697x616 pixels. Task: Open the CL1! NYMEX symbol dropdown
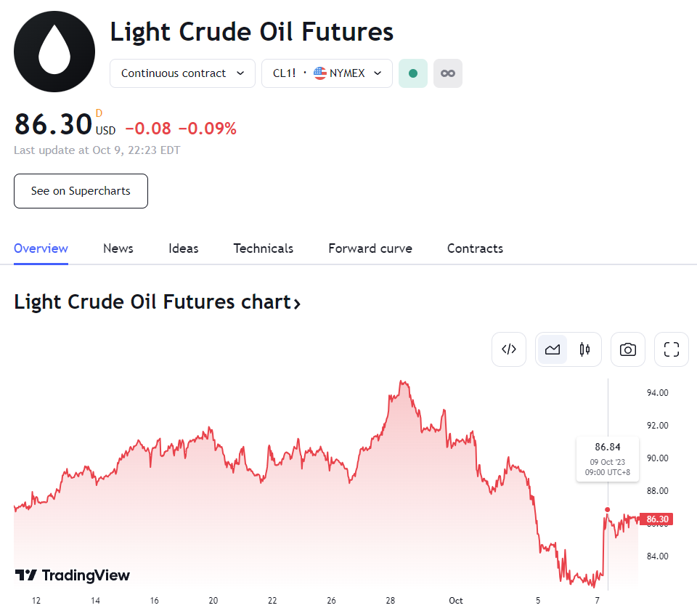click(x=327, y=73)
